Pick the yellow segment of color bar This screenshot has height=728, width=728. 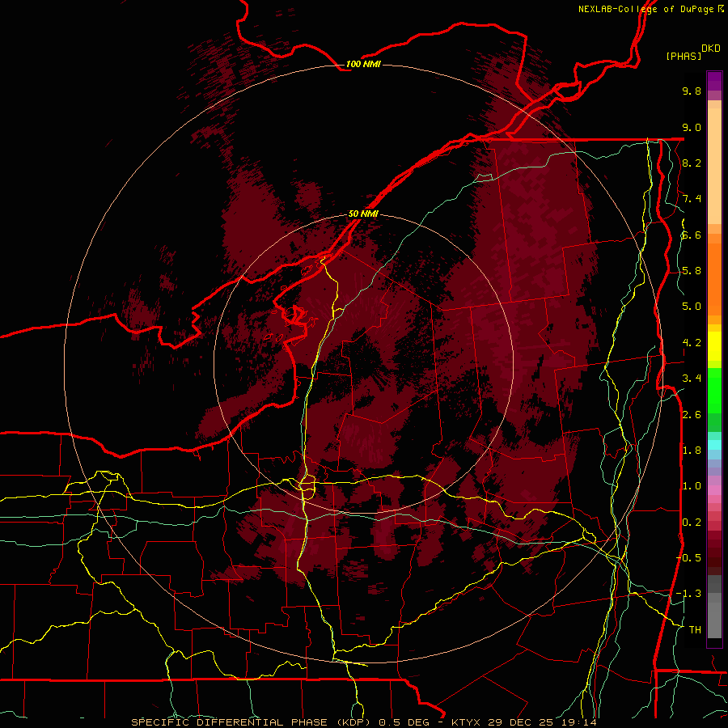coord(714,346)
